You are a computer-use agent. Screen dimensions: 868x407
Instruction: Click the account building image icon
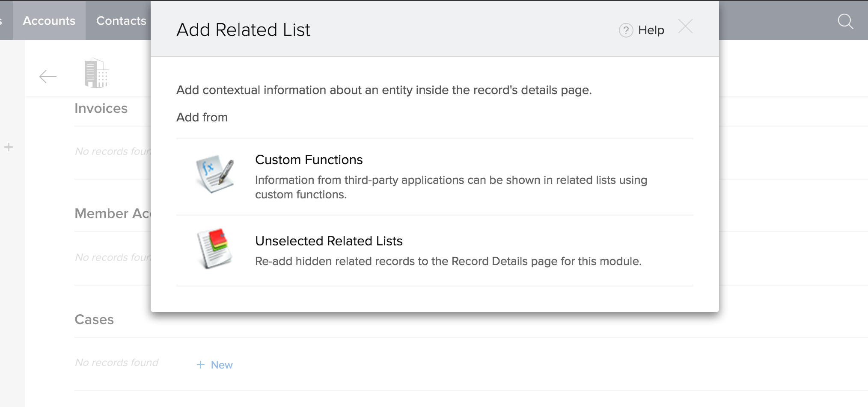click(x=97, y=73)
